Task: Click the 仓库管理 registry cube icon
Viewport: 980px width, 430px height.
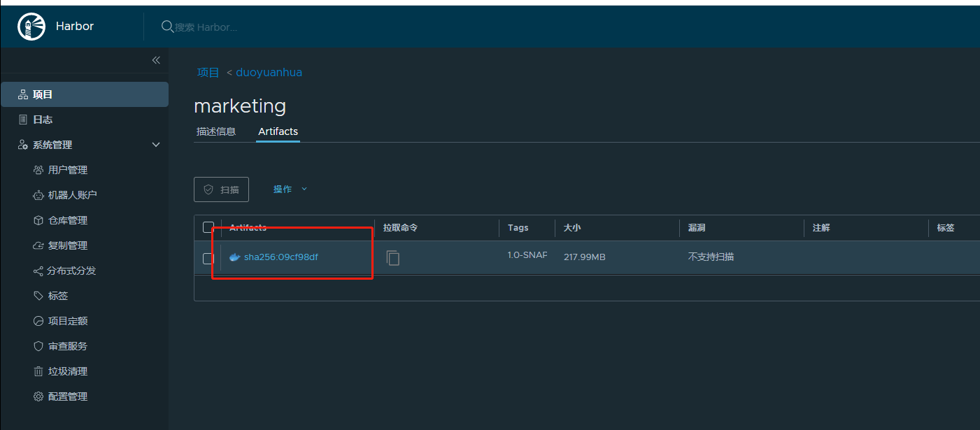Action: 38,220
